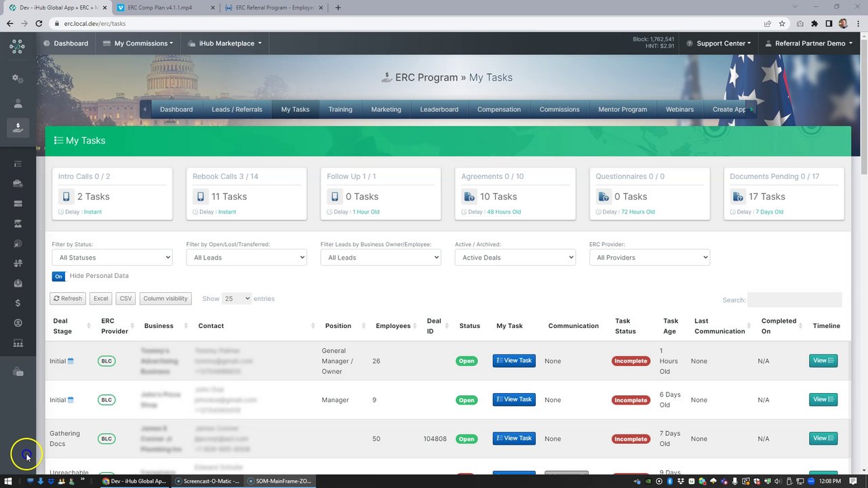This screenshot has width=868, height=488.
Task: View Task for 26-employee row
Action: click(514, 361)
